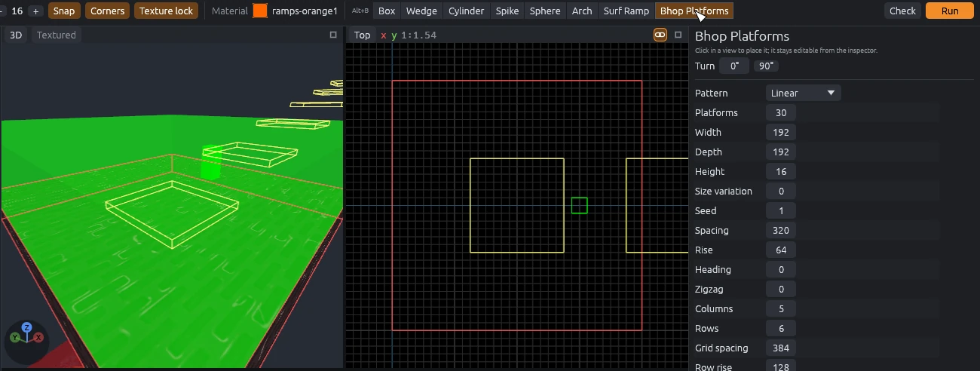Viewport: 980px width, 371px height.
Task: Click the Grid spacing label
Action: (x=721, y=348)
